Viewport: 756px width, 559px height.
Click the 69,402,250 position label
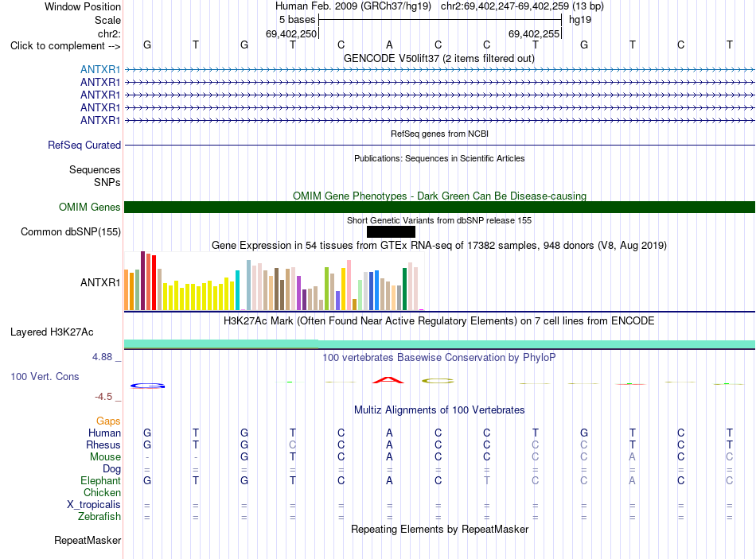(291, 33)
